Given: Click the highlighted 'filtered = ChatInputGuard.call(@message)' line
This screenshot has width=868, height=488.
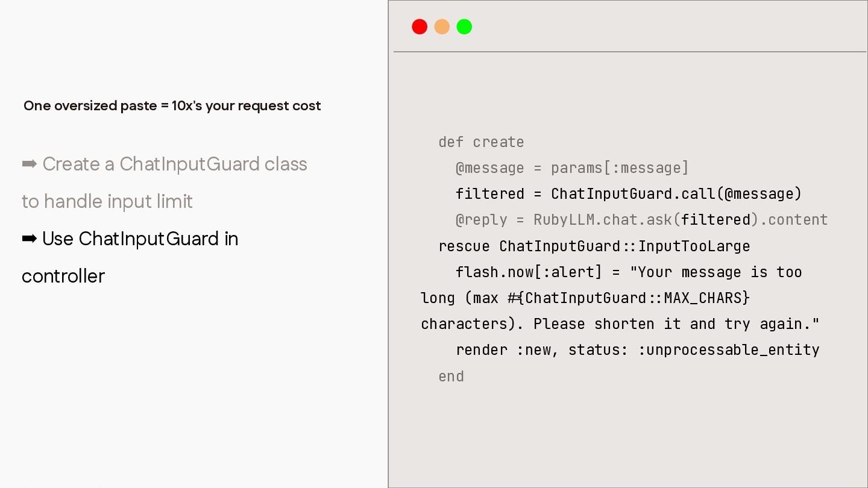Looking at the screenshot, I should [x=629, y=194].
